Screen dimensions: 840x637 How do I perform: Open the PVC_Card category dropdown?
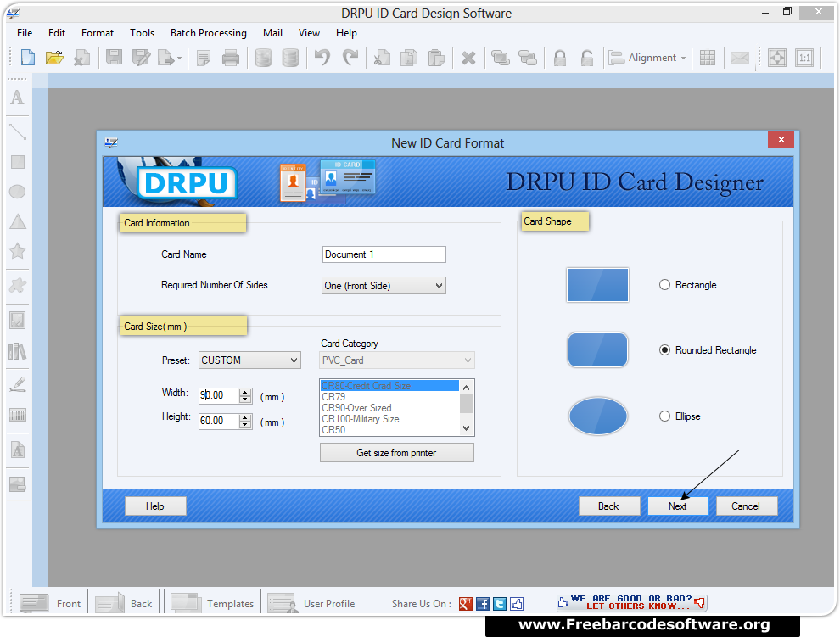tap(397, 360)
